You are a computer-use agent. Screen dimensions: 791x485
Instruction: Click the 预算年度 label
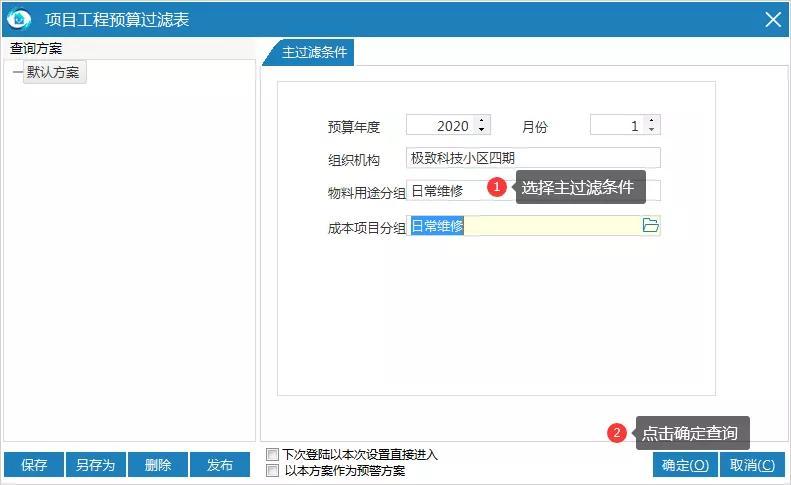pos(354,127)
